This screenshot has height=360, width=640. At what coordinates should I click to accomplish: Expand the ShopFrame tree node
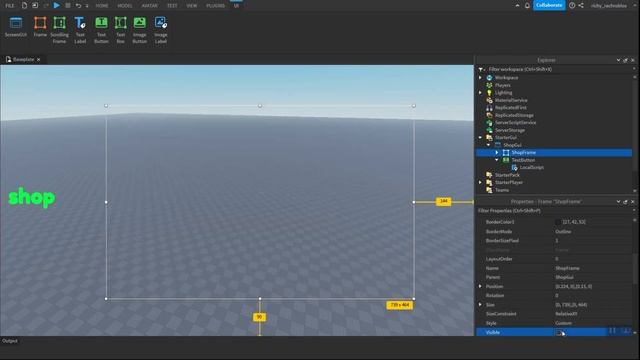tap(497, 153)
